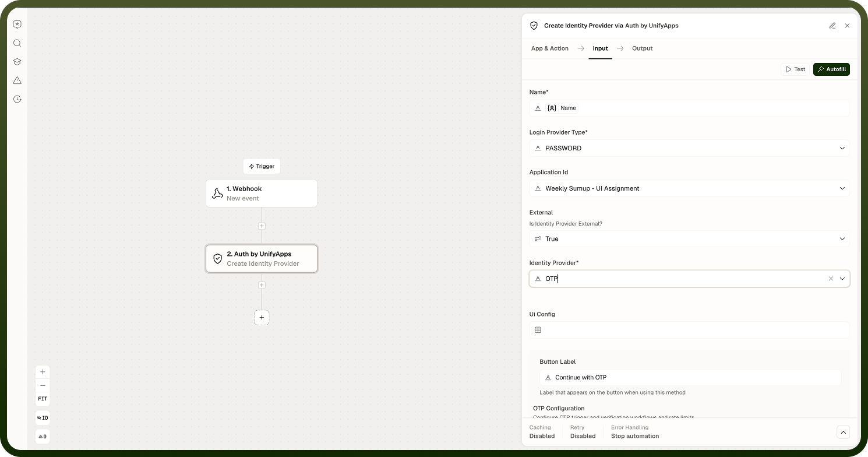Image resolution: width=868 pixels, height=457 pixels.
Task: Toggle text-mode icon in Identity Provider field
Action: pyautogui.click(x=538, y=279)
